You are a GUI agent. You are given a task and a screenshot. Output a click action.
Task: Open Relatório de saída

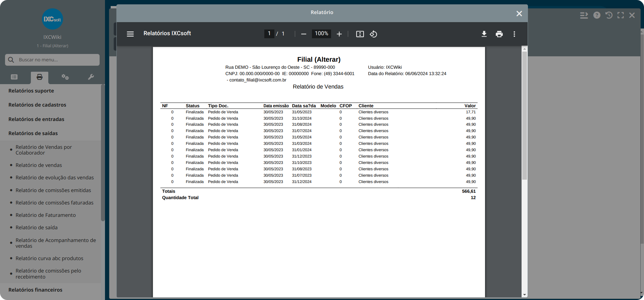37,228
